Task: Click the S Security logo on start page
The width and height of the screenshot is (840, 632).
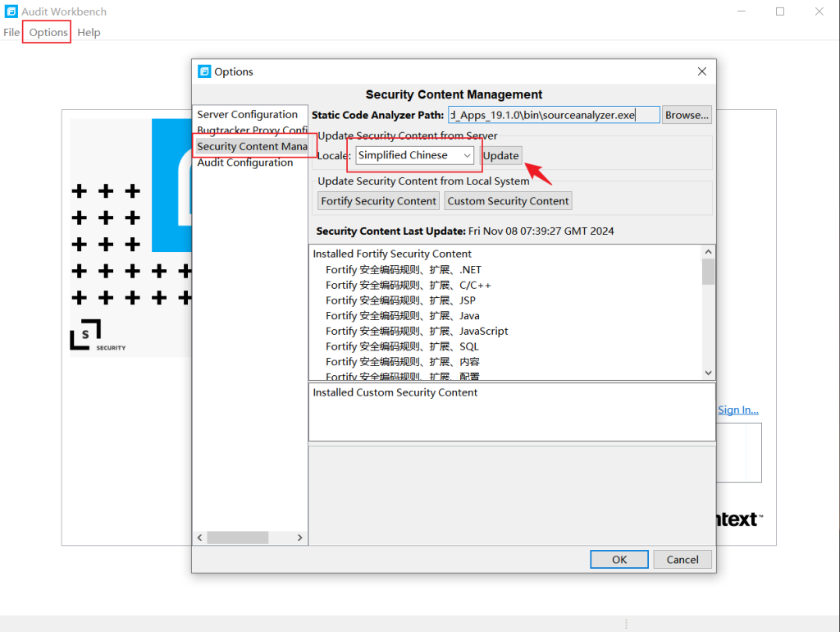Action: (x=98, y=336)
